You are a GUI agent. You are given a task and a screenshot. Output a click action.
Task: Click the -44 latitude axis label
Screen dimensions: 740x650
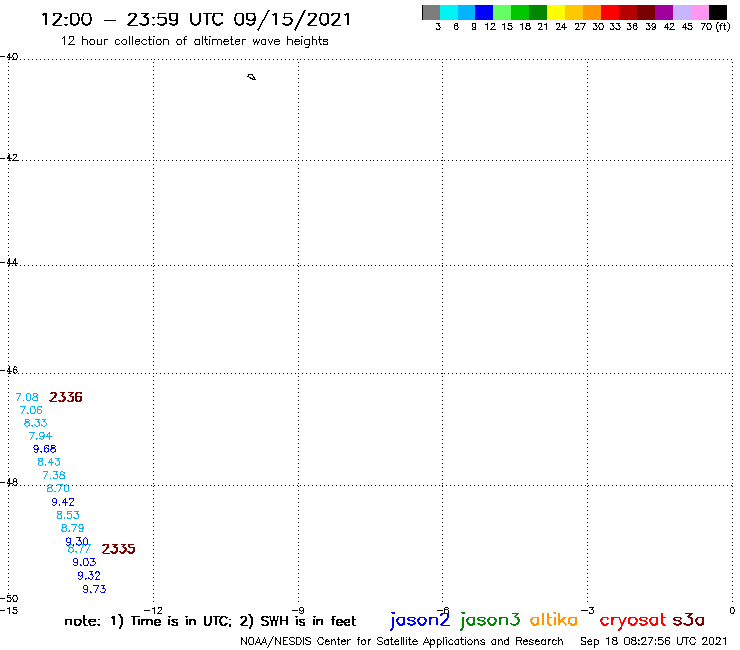click(9, 262)
